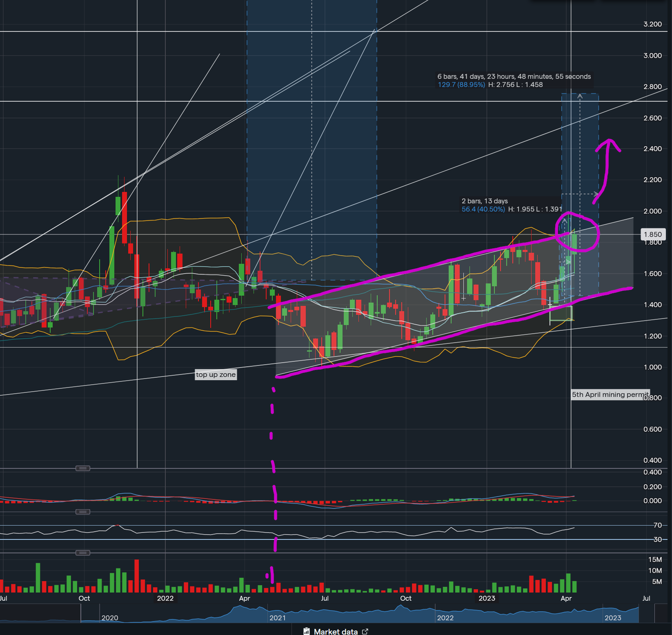Image resolution: width=672 pixels, height=635 pixels.
Task: Click the 2023 label on the time axis
Action: pyautogui.click(x=487, y=598)
